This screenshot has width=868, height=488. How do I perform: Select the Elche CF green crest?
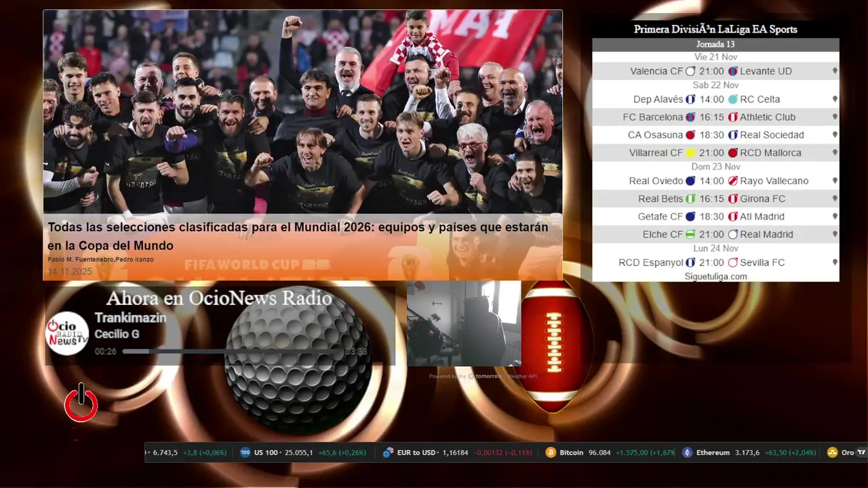tap(690, 235)
